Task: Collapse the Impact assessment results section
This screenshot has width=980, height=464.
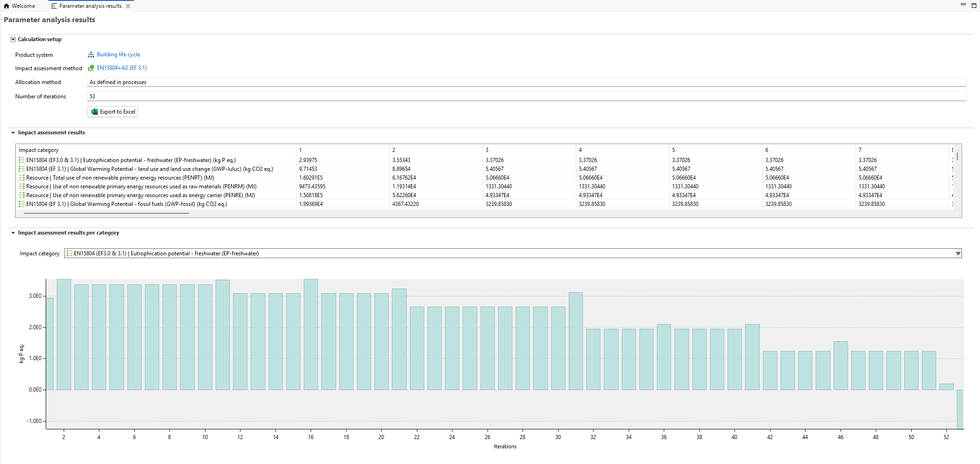Action: pyautogui.click(x=13, y=133)
